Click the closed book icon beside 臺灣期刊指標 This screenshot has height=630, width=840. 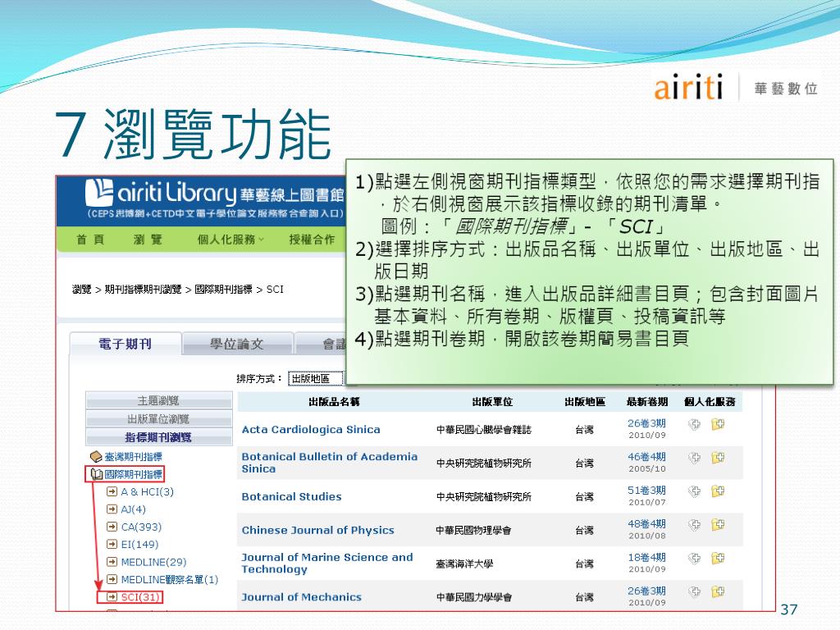[96, 457]
